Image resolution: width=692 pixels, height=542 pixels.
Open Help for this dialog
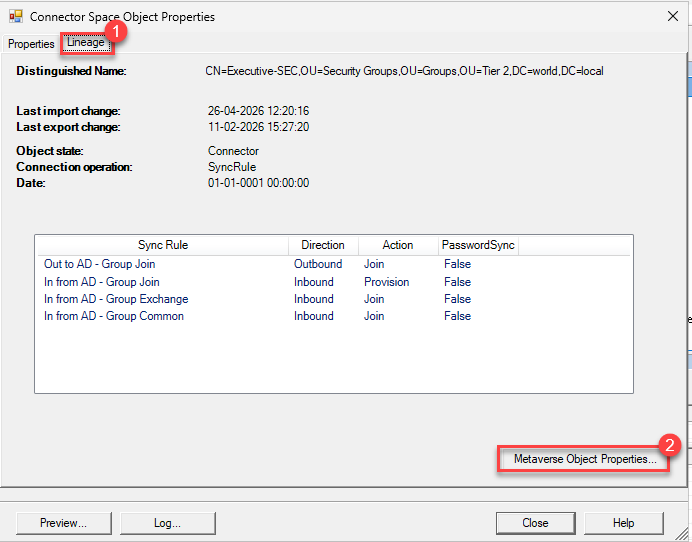pyautogui.click(x=623, y=523)
